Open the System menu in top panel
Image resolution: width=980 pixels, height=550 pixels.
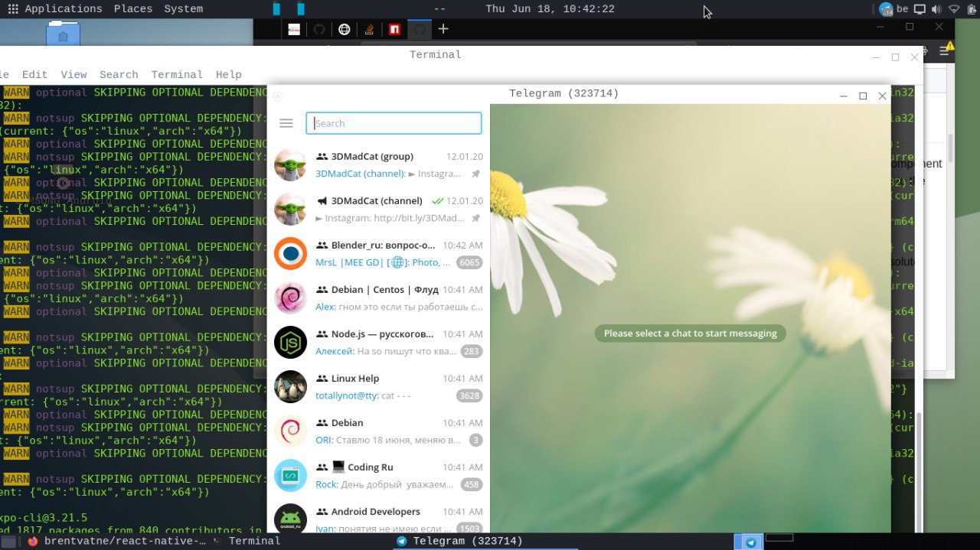pos(183,9)
